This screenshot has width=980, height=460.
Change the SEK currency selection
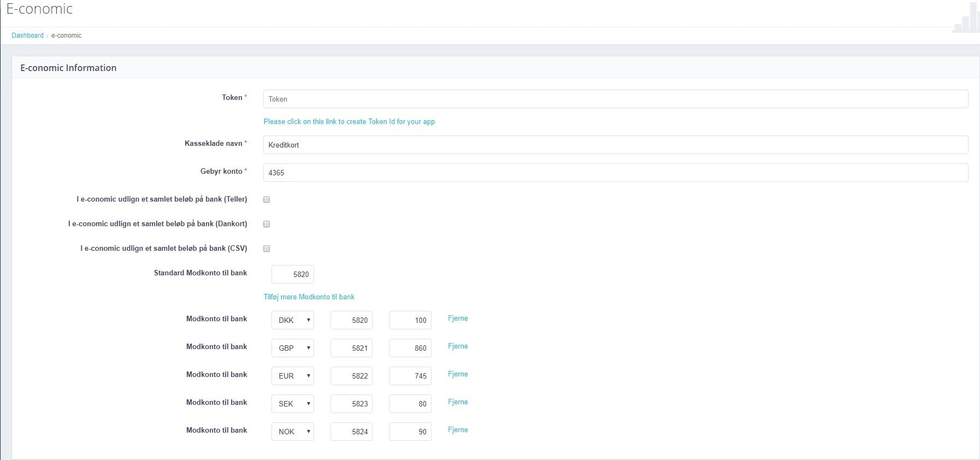point(293,404)
